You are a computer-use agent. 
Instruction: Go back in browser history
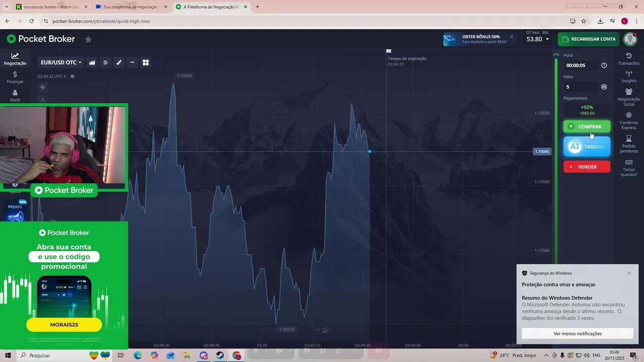tap(7, 21)
